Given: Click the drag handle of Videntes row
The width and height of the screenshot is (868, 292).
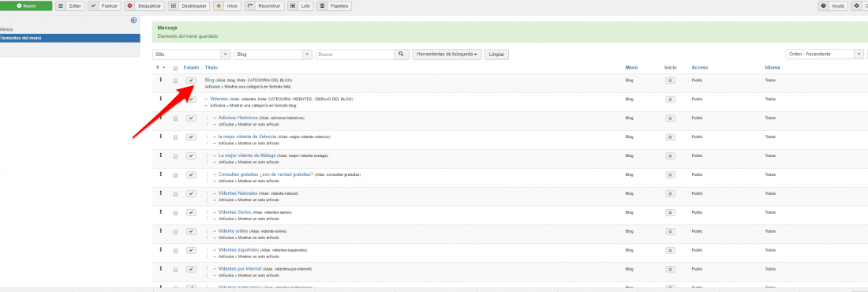Looking at the screenshot, I should [160, 99].
